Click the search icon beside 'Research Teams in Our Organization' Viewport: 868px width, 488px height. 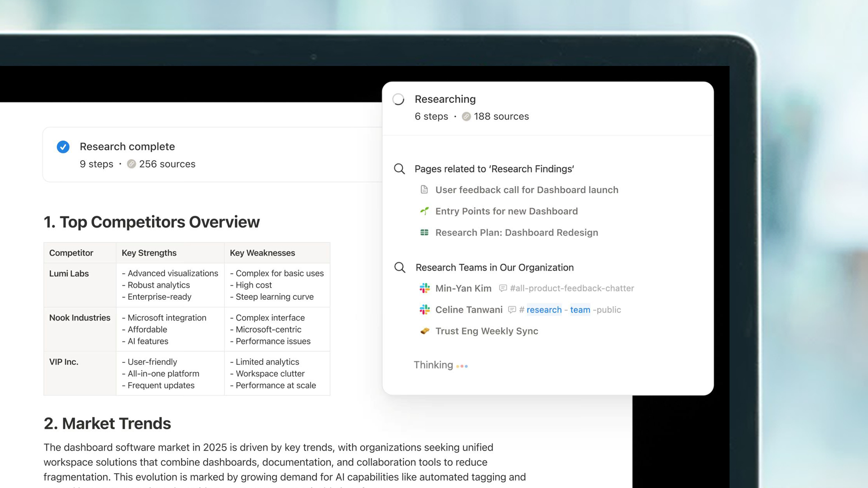pyautogui.click(x=399, y=268)
